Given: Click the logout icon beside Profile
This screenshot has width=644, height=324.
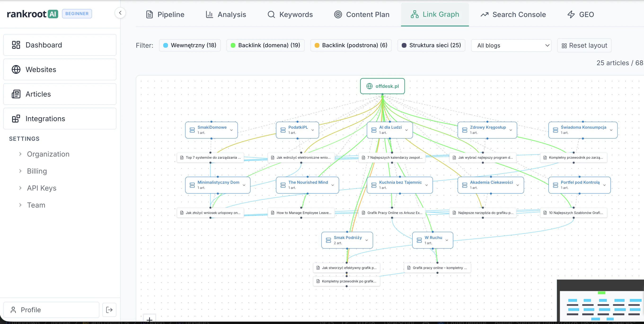Looking at the screenshot, I should 109,310.
